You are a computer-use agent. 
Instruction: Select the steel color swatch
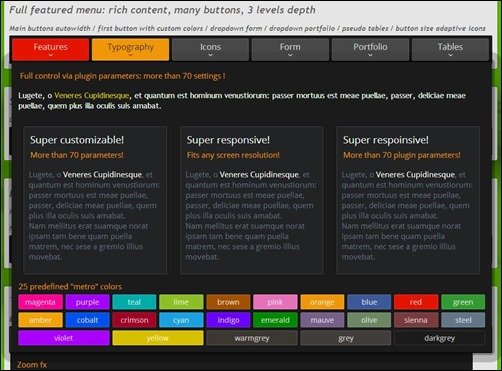pos(463,320)
